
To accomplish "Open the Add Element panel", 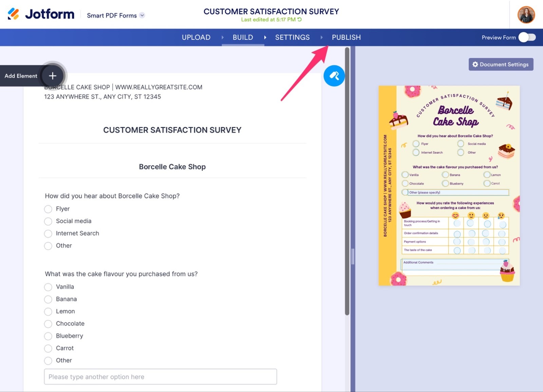I will coord(52,76).
